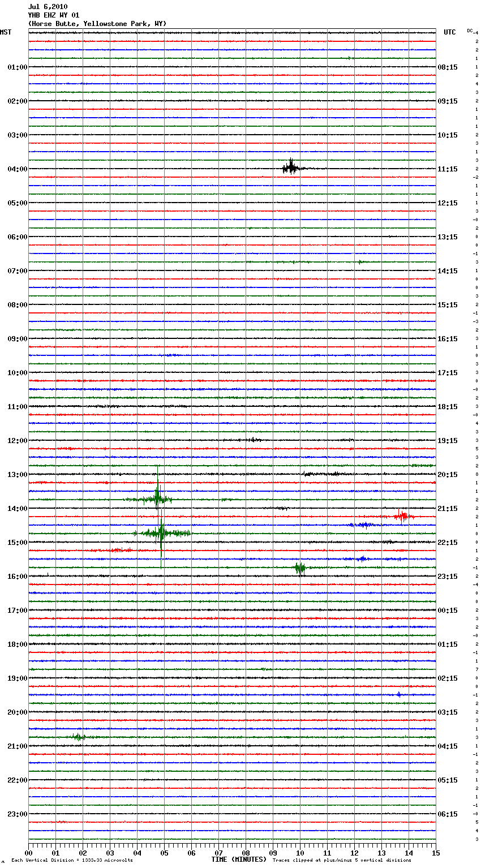Click the vertical division microvolts scale note
This screenshot has width=481, height=868.
tap(72, 860)
